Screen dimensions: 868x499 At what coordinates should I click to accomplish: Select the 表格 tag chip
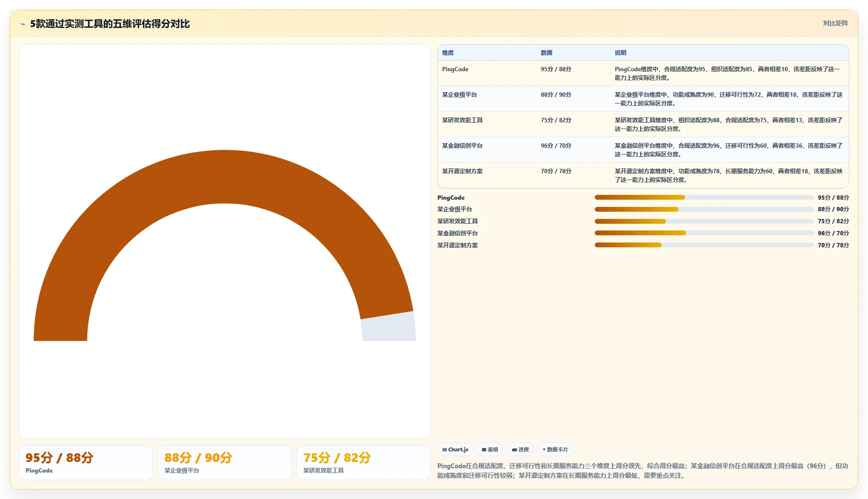click(x=490, y=449)
